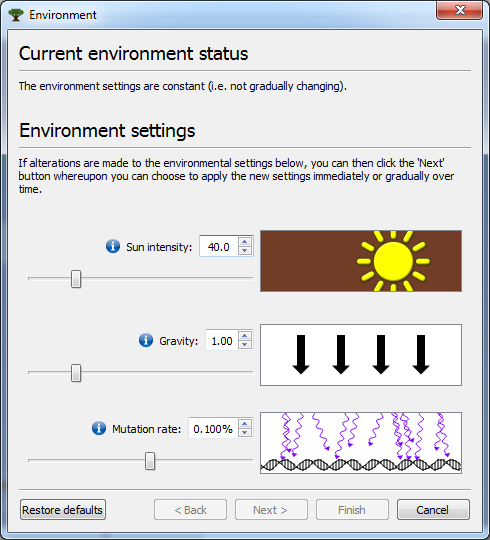Decrease Mutation rate with down arrow
This screenshot has height=540, width=490.
[x=244, y=433]
